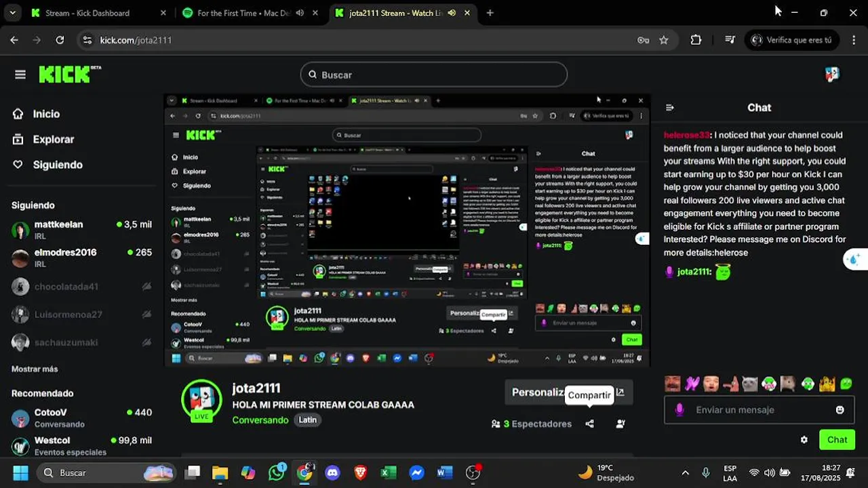Go back to previous page

point(14,40)
